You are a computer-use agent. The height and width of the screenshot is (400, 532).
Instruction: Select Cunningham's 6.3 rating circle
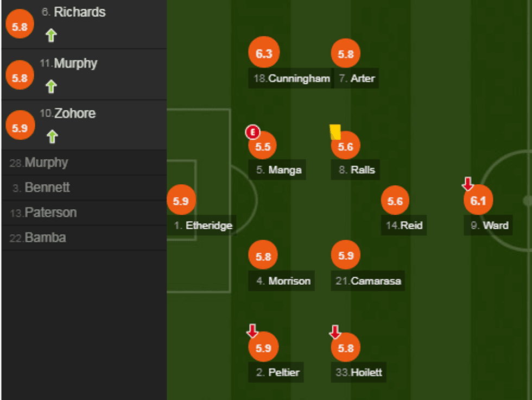pyautogui.click(x=263, y=53)
